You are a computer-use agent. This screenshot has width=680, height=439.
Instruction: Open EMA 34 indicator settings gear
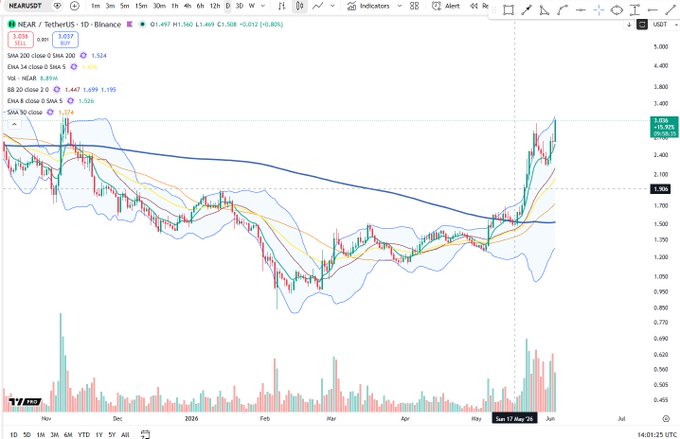pyautogui.click(x=74, y=67)
